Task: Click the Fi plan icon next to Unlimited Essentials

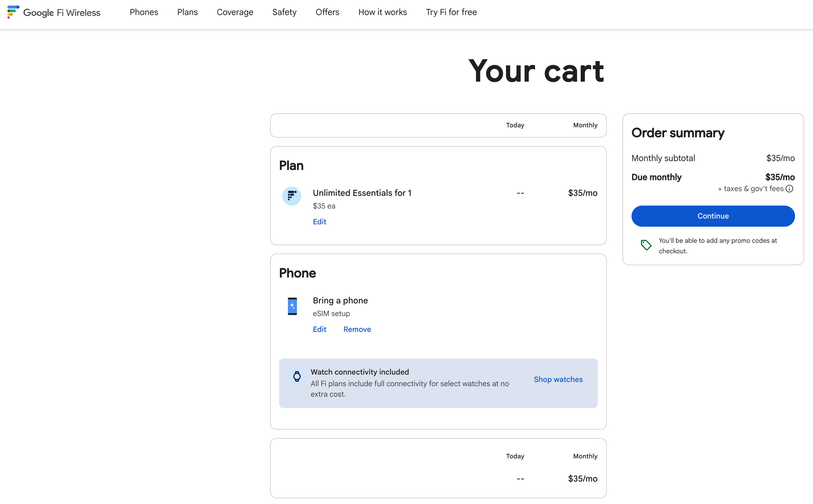Action: 291,196
